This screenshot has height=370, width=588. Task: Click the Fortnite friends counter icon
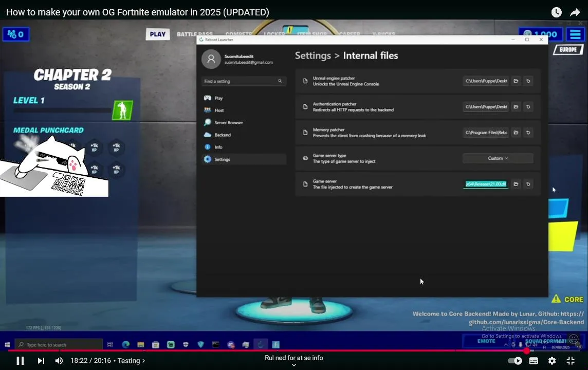pyautogui.click(x=16, y=34)
